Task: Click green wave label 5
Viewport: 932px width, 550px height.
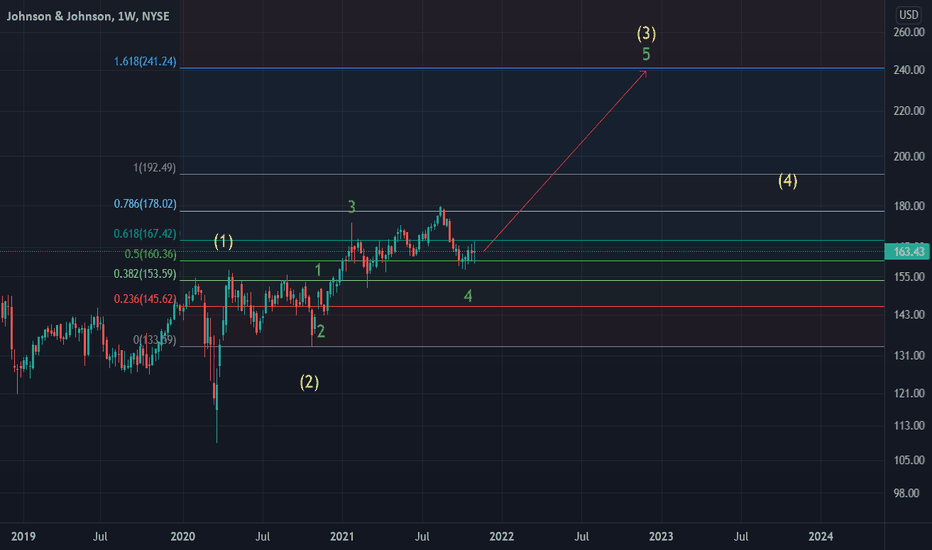Action: [x=646, y=55]
